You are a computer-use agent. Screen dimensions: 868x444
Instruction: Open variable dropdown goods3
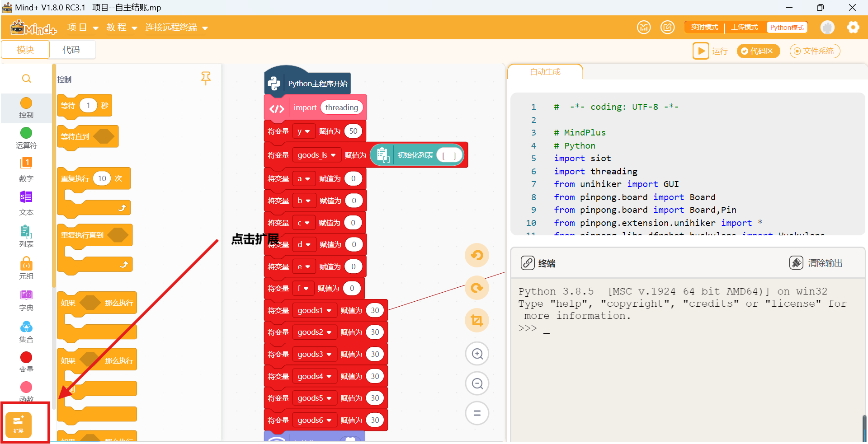(314, 354)
